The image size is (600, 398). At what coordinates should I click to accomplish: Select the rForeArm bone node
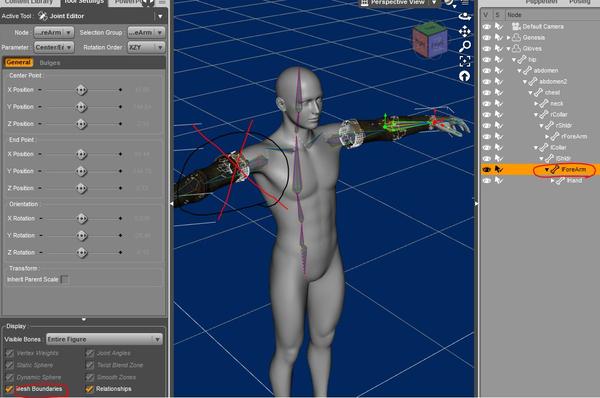tap(574, 137)
